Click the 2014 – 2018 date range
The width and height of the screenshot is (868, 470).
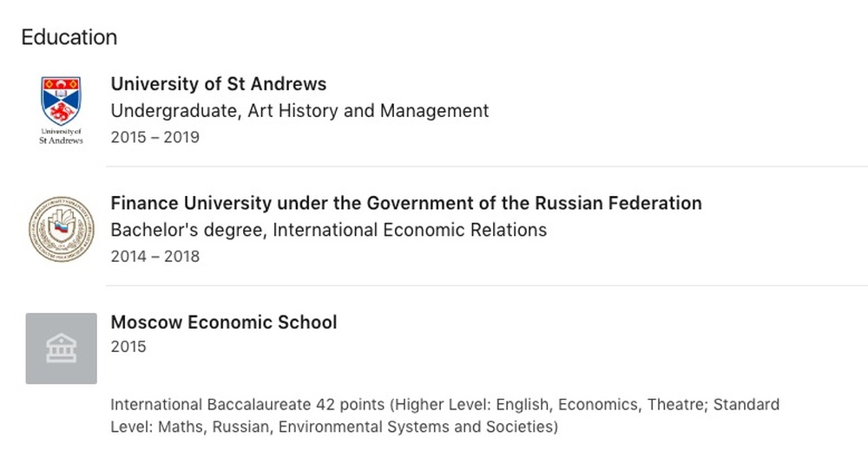(155, 257)
